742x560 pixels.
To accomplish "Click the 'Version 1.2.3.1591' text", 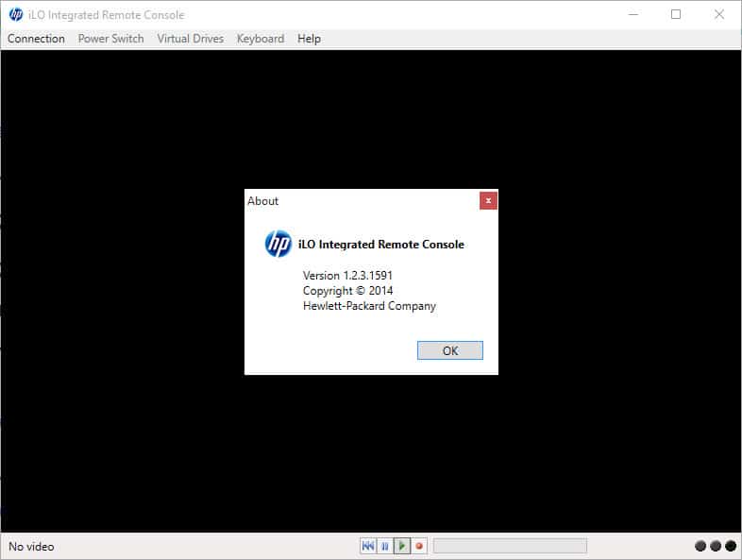I will (x=347, y=276).
